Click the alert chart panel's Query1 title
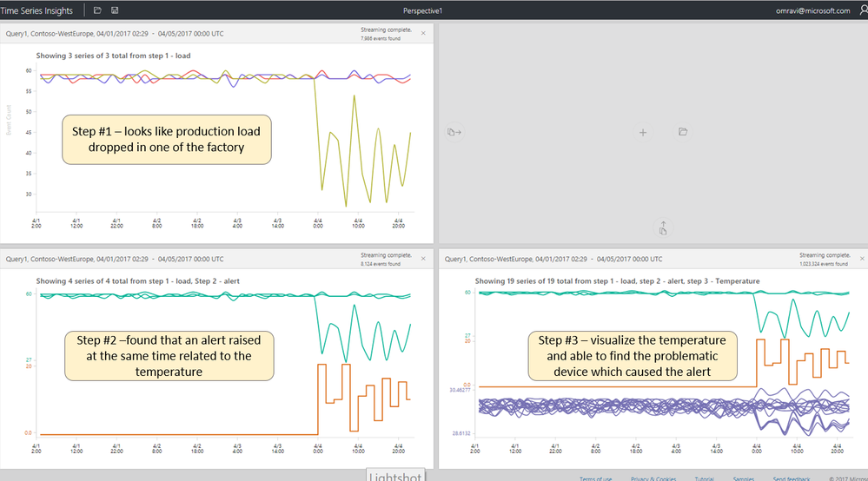The image size is (868, 481). pyautogui.click(x=115, y=260)
